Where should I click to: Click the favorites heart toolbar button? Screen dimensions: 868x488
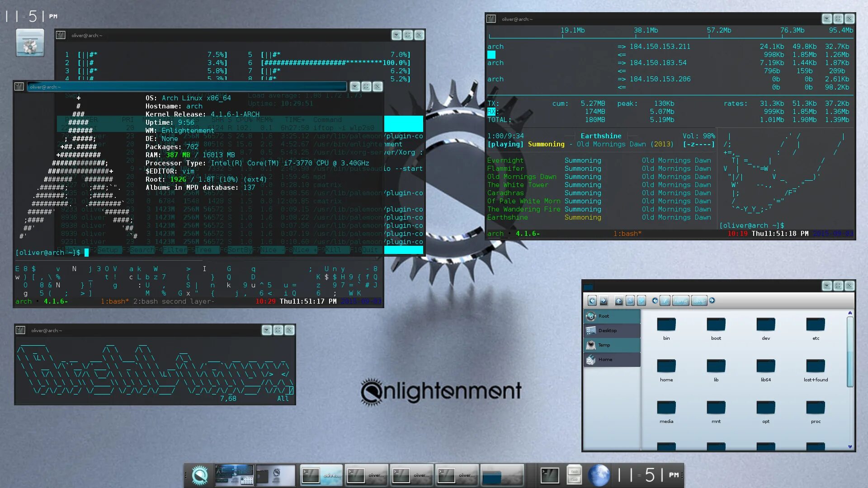(642, 301)
